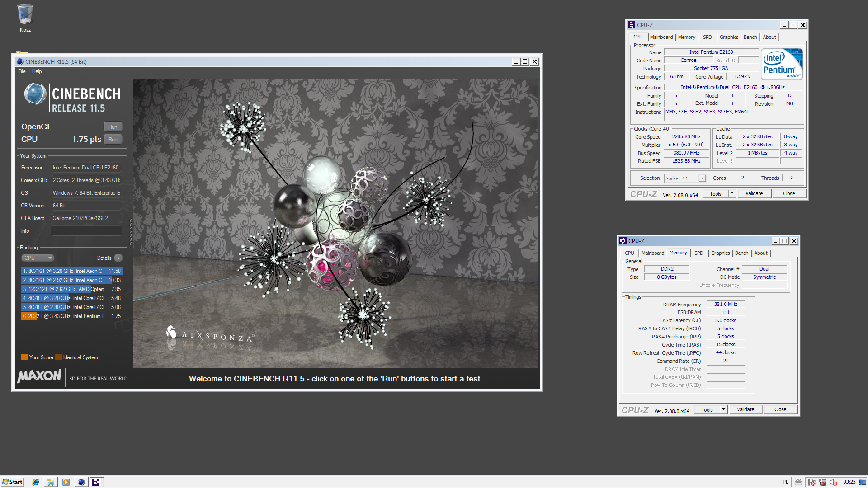Open Internet Explorer from the taskbar
This screenshot has width=868, height=488.
point(36,482)
